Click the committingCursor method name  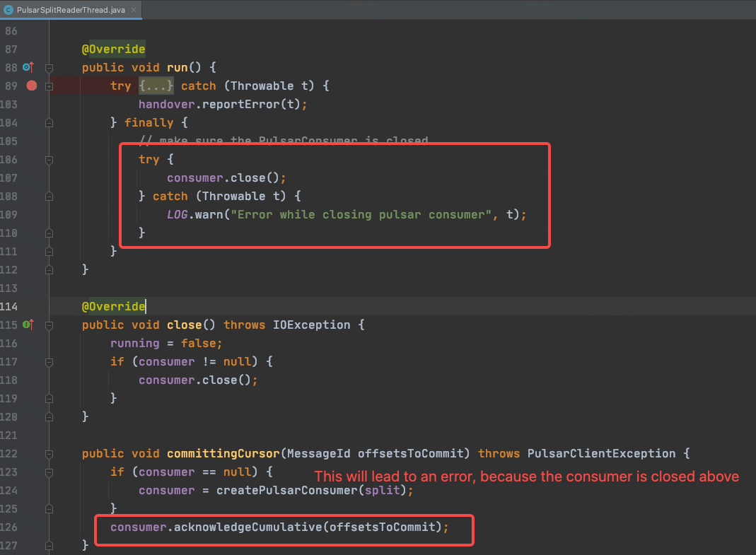pyautogui.click(x=223, y=454)
